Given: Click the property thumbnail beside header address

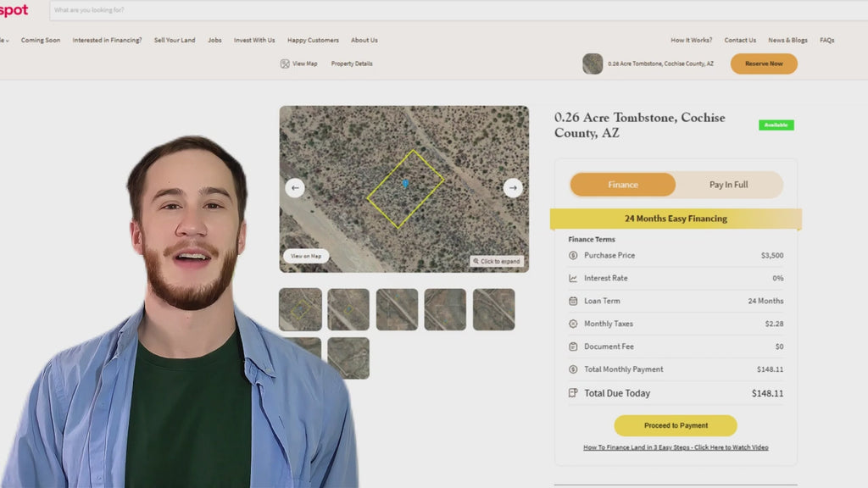Looking at the screenshot, I should pyautogui.click(x=593, y=64).
